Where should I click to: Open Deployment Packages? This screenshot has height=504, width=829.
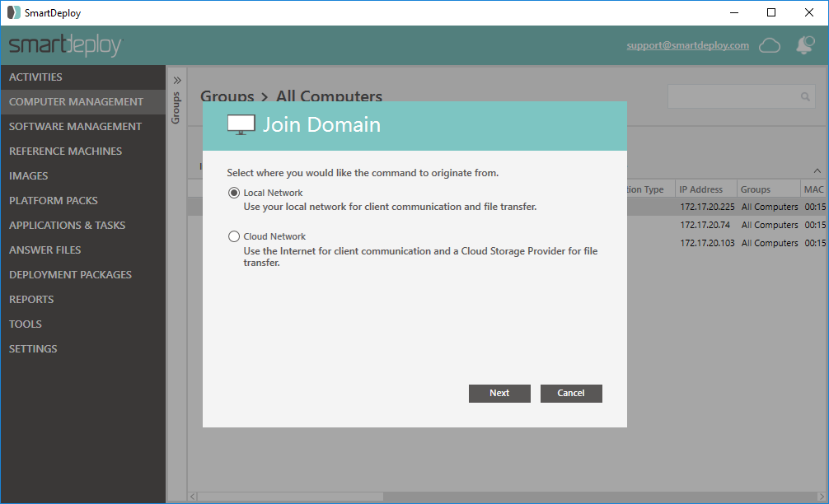(x=83, y=275)
